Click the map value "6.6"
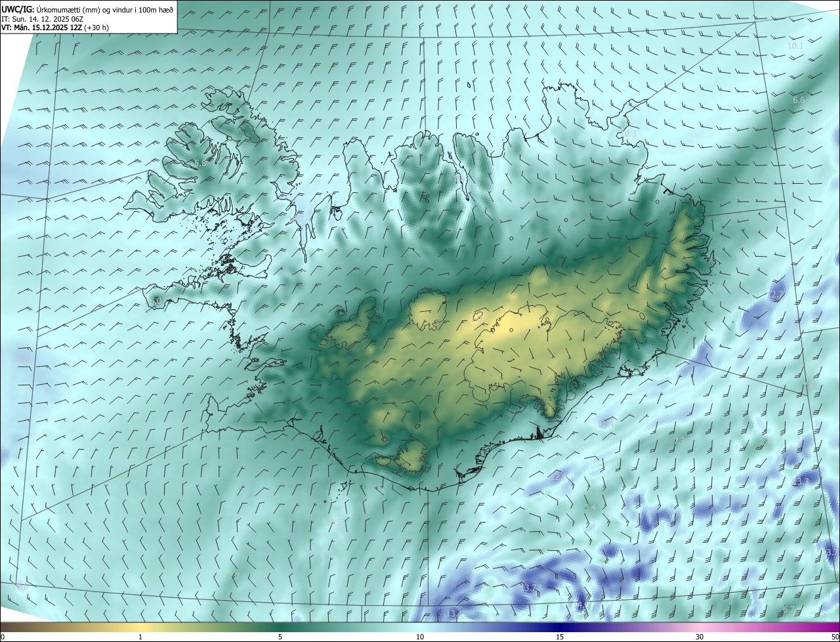This screenshot has height=642, width=840. 799,100
